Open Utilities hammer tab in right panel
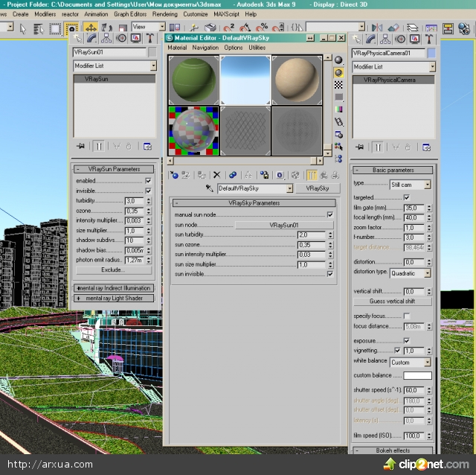This screenshot has height=475, width=476. coord(429,39)
